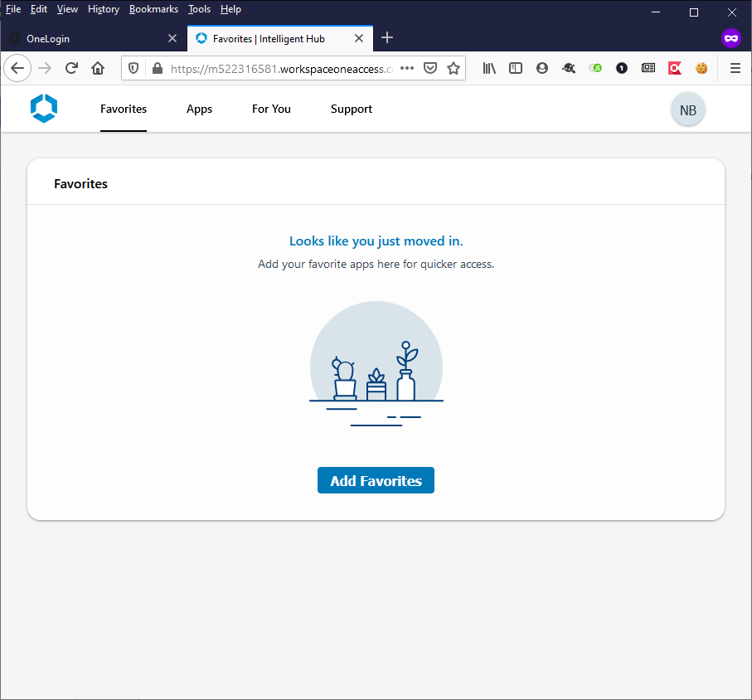Expand the ellipsis page actions menu
The height and width of the screenshot is (700, 752).
[x=406, y=68]
